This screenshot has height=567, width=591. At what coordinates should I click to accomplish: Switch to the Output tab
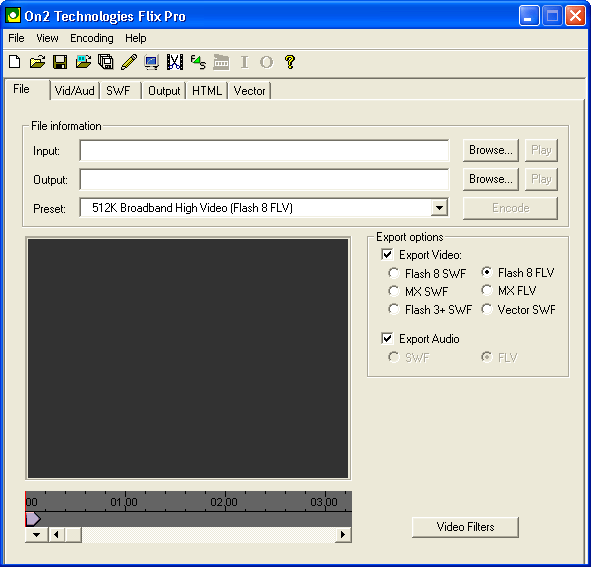pos(164,91)
